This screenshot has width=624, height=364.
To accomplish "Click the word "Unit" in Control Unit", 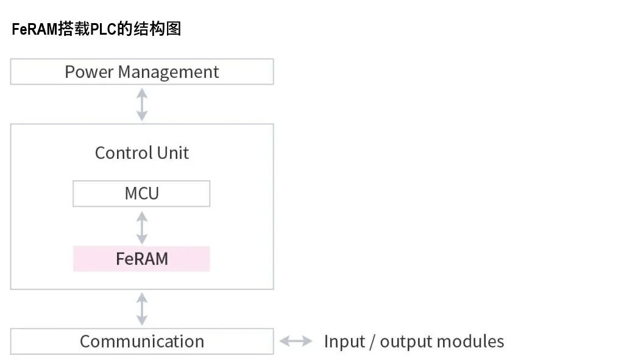I will coord(174,153).
